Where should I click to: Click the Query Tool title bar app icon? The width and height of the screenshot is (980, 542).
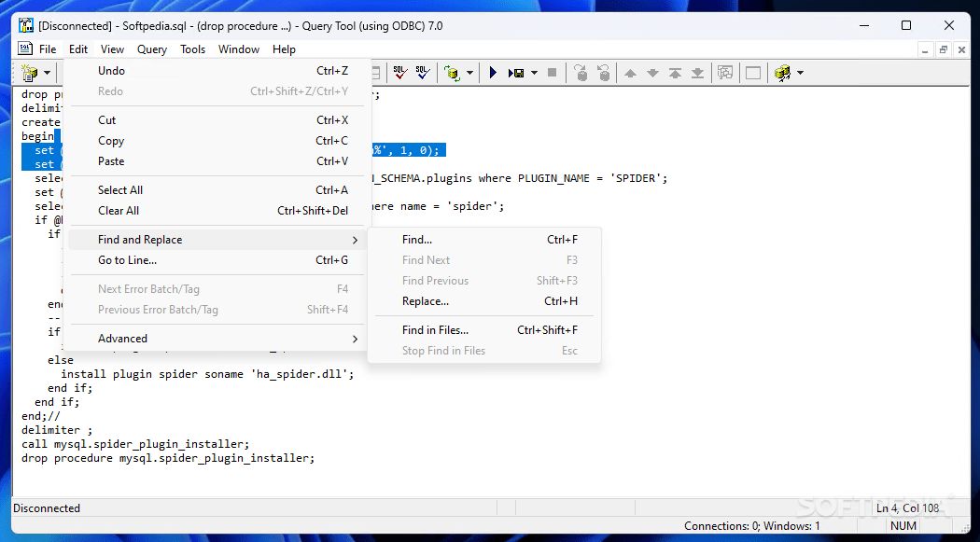(25, 25)
